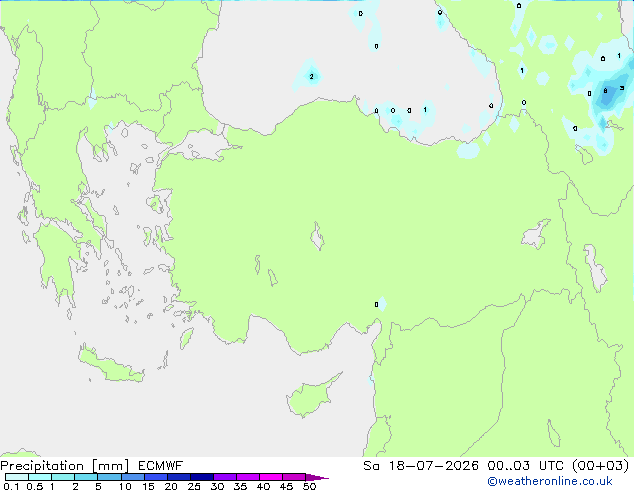Click the navy legend swatch between 25 and 30
The width and height of the screenshot is (634, 490).
[202, 477]
